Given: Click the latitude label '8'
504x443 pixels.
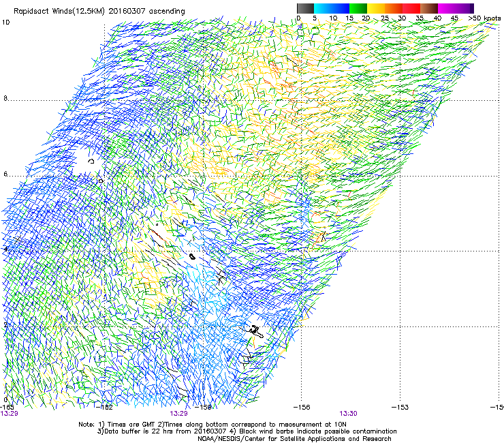Looking at the screenshot, I should [x=5, y=98].
